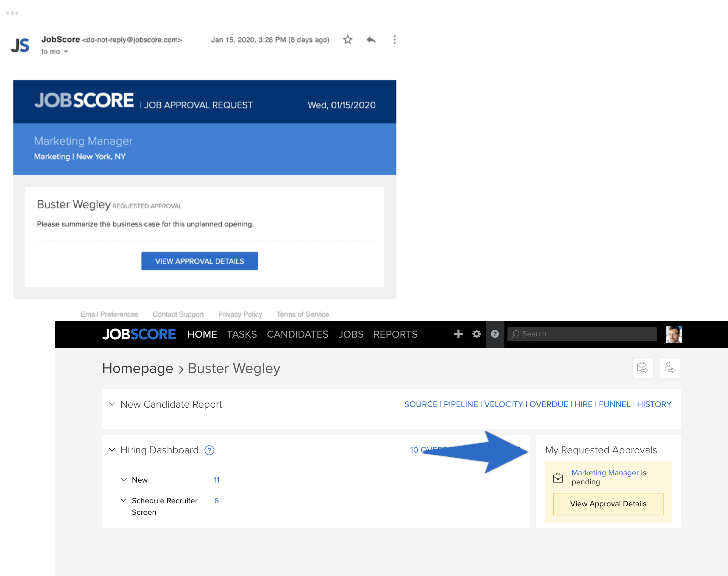
Task: Click the email forward icon button on Homepage
Action: pos(643,367)
